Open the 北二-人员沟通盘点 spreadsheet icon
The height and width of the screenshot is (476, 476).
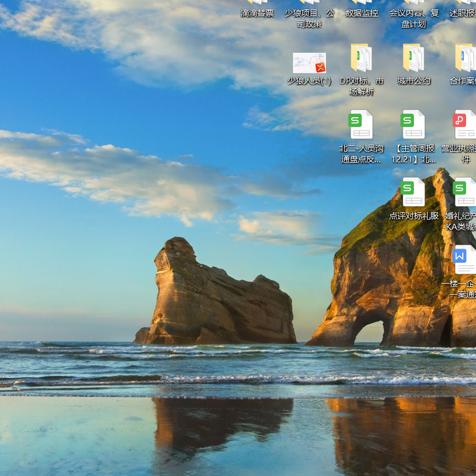pyautogui.click(x=361, y=124)
